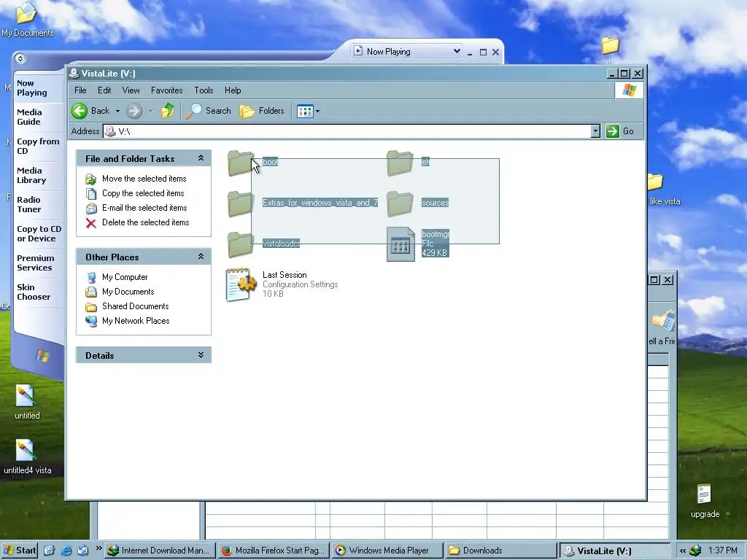Open the Edit menu
The width and height of the screenshot is (747, 560).
(x=104, y=90)
